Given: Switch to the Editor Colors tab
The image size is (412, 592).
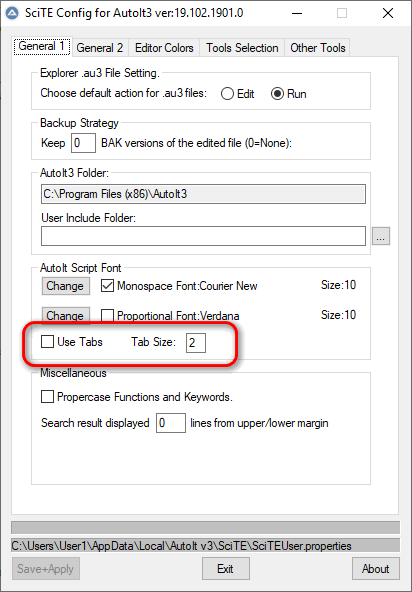Looking at the screenshot, I should tap(164, 48).
